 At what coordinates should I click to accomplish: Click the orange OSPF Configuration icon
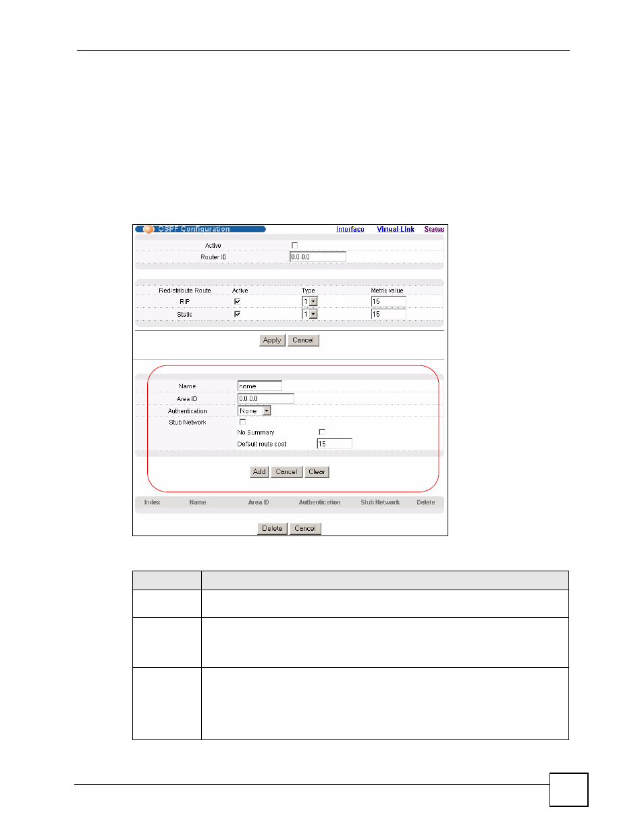149,229
